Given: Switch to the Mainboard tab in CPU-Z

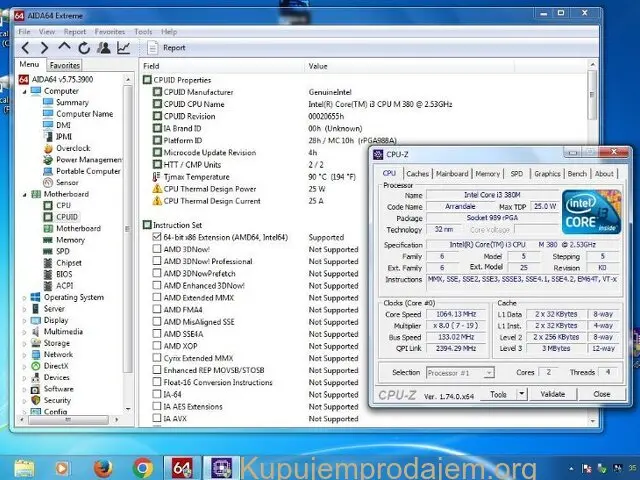Looking at the screenshot, I should pos(451,173).
